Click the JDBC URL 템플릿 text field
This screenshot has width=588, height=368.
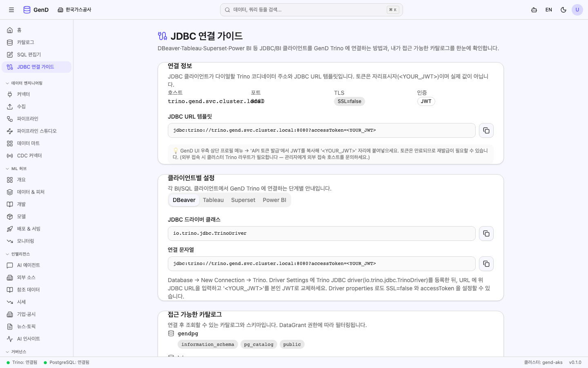pos(322,130)
